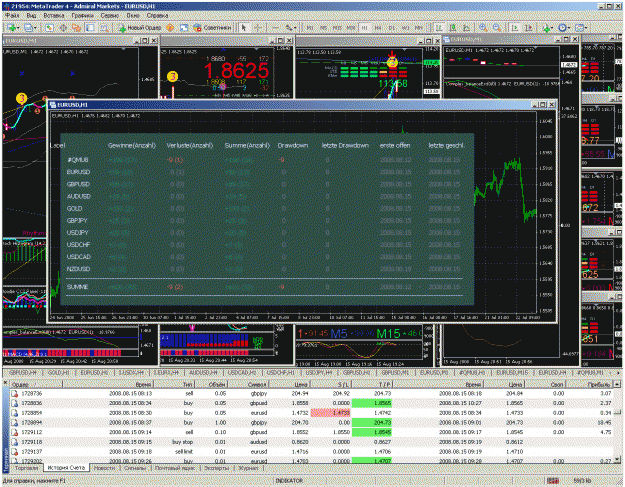
Task: Open the Strategy Tester icon
Action: (x=104, y=27)
